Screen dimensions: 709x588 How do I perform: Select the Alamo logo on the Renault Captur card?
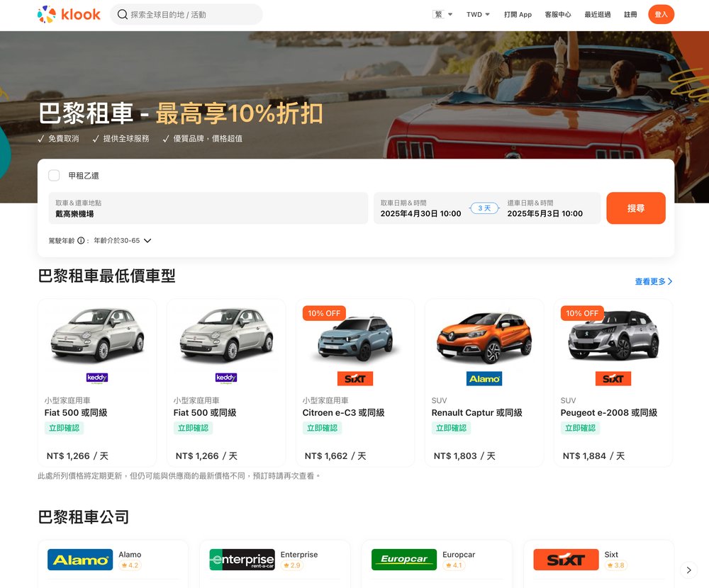[x=484, y=379]
